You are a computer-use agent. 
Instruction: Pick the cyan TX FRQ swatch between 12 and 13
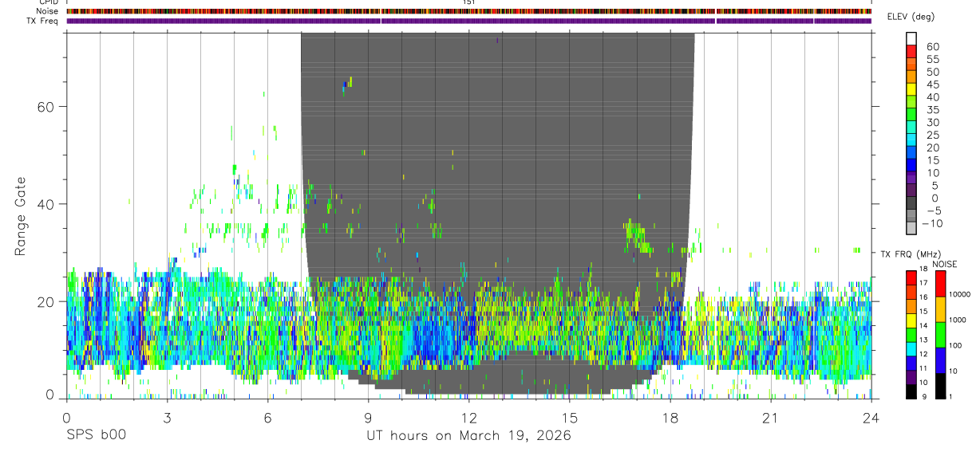[911, 348]
